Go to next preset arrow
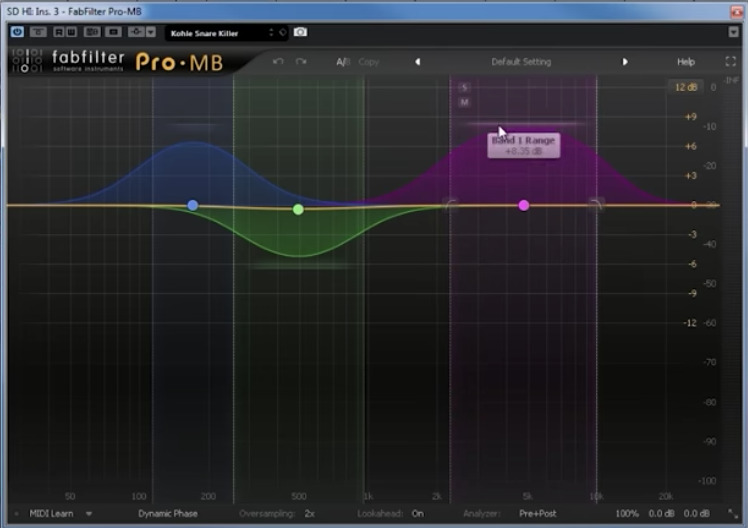 click(x=625, y=62)
